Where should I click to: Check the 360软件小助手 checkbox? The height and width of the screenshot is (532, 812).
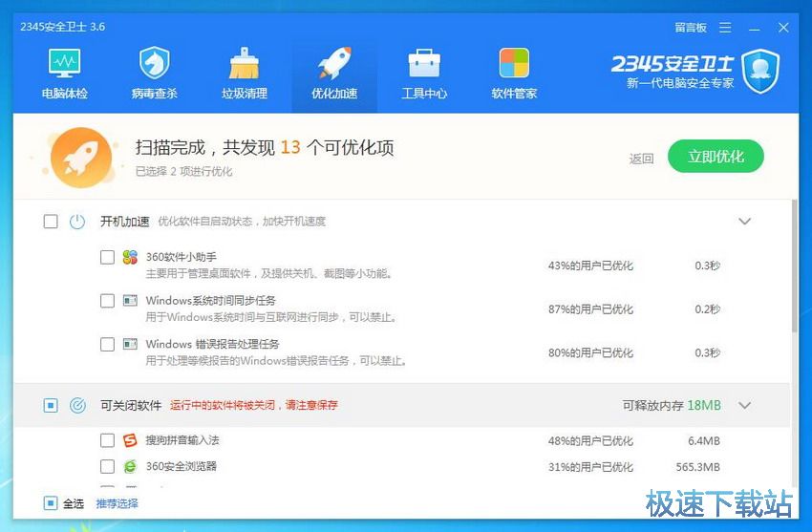[x=107, y=257]
